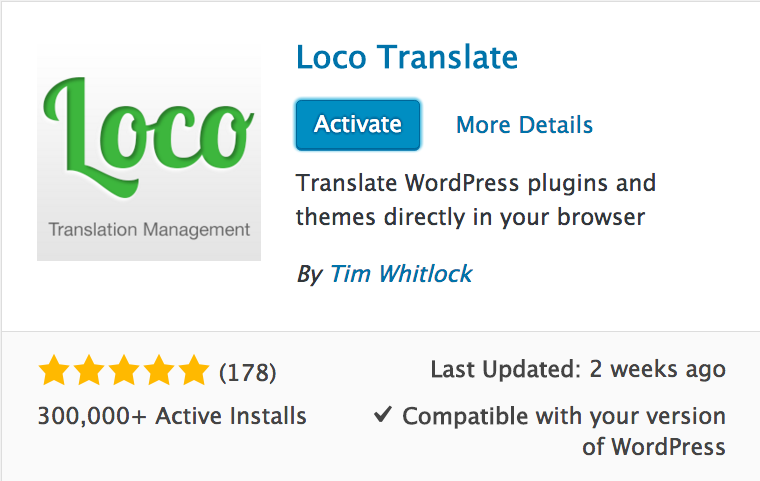Click the compatibility checkmark icon
The height and width of the screenshot is (481, 760).
[382, 415]
